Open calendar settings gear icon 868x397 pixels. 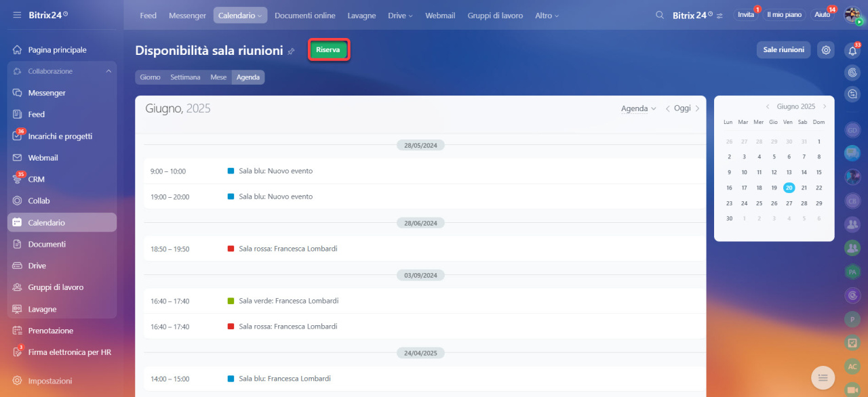point(825,49)
